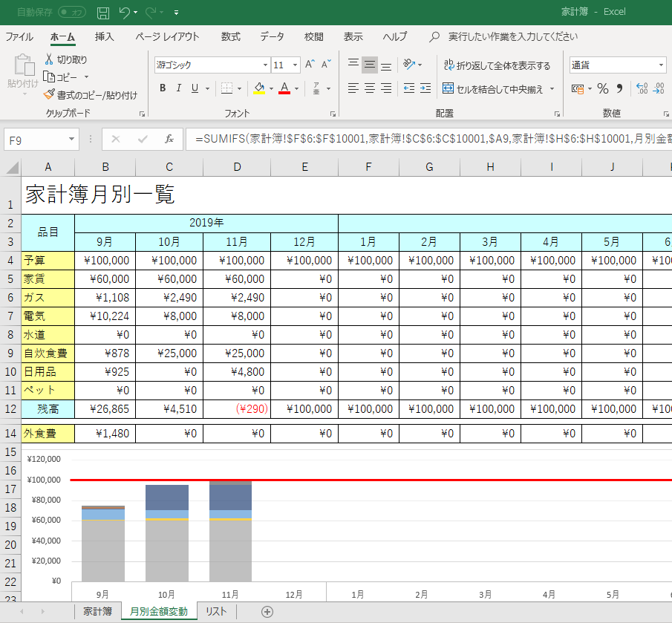Viewport: 672px width, 623px height.
Task: Click the comma style icon
Action: tap(619, 88)
